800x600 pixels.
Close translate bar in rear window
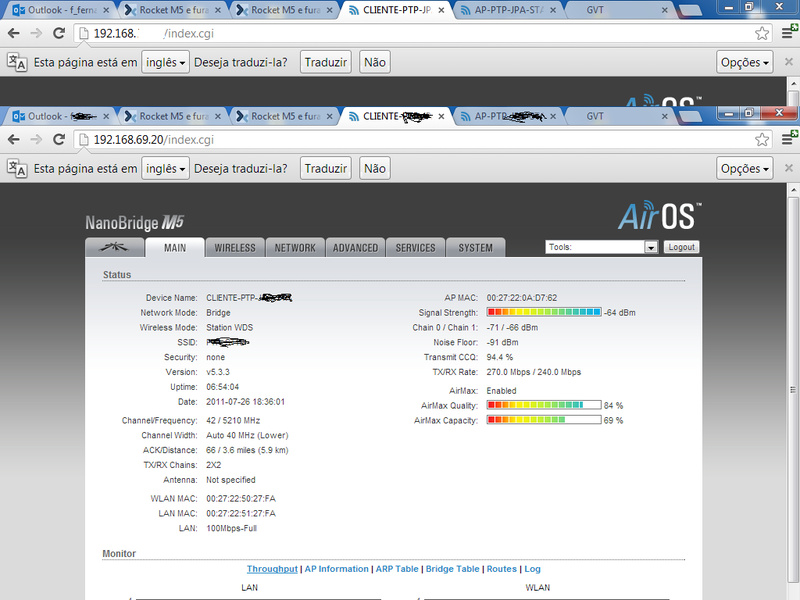[788, 62]
